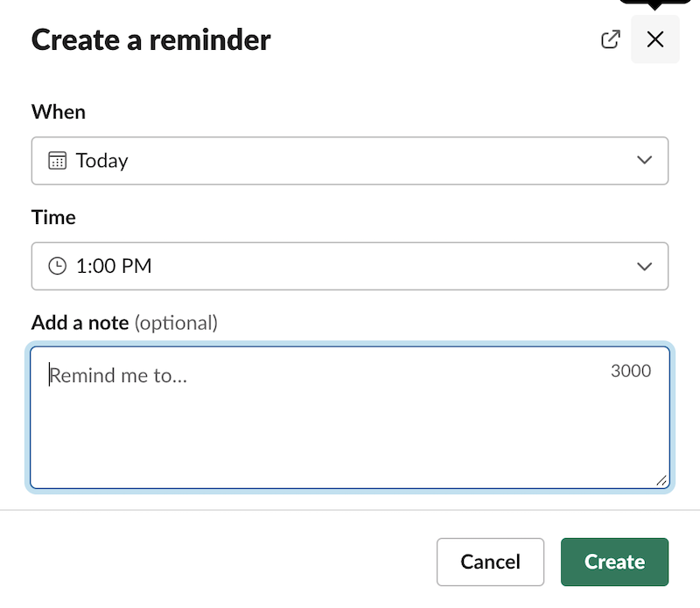The width and height of the screenshot is (700, 608).
Task: Click the 'Add a note' label
Action: [80, 323]
